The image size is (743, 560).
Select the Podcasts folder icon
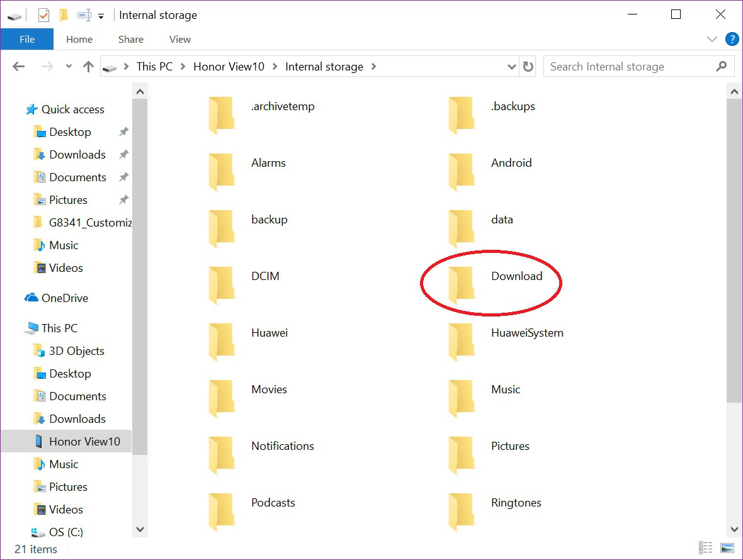222,512
